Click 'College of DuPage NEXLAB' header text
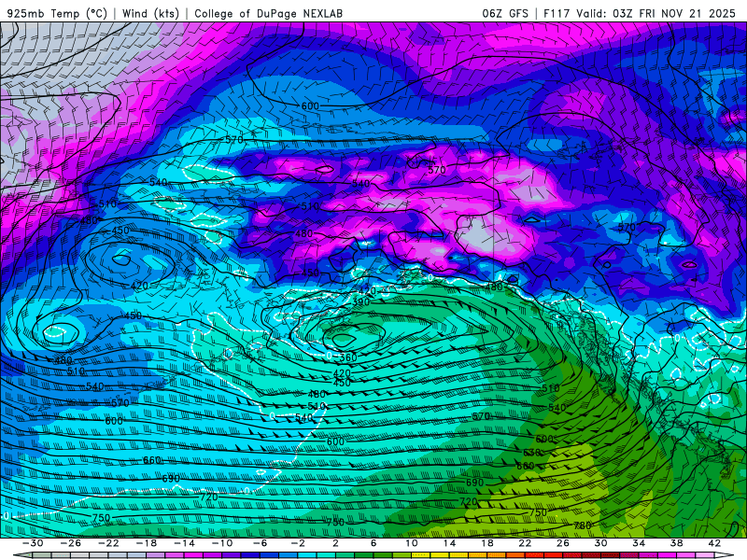 [268, 13]
